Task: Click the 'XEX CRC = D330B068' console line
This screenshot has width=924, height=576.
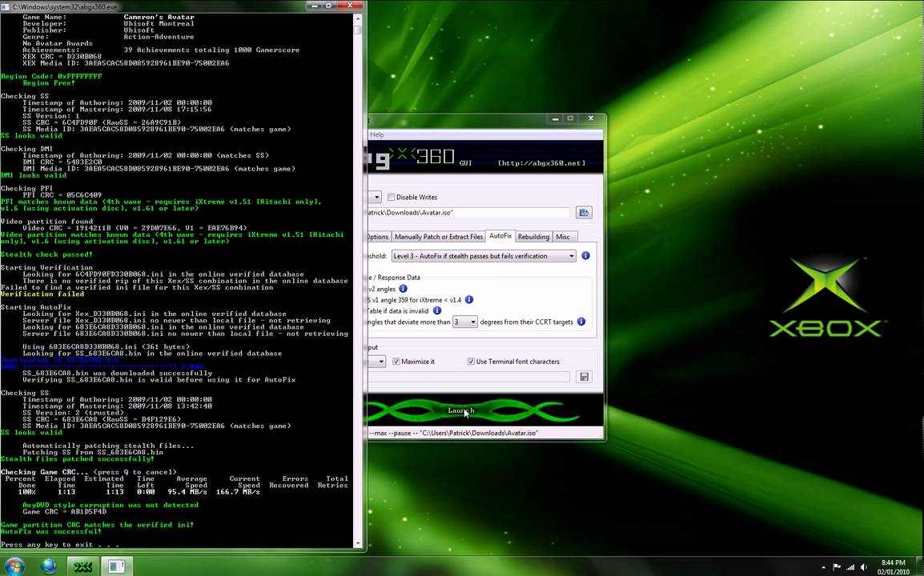Action: pos(62,57)
